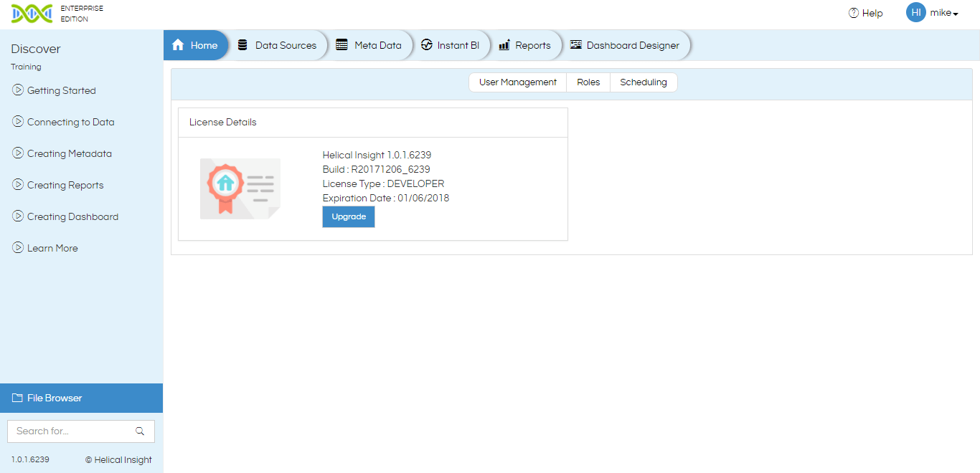Viewport: 980px width, 473px height.
Task: Open the Creating Reports training link
Action: tap(65, 185)
